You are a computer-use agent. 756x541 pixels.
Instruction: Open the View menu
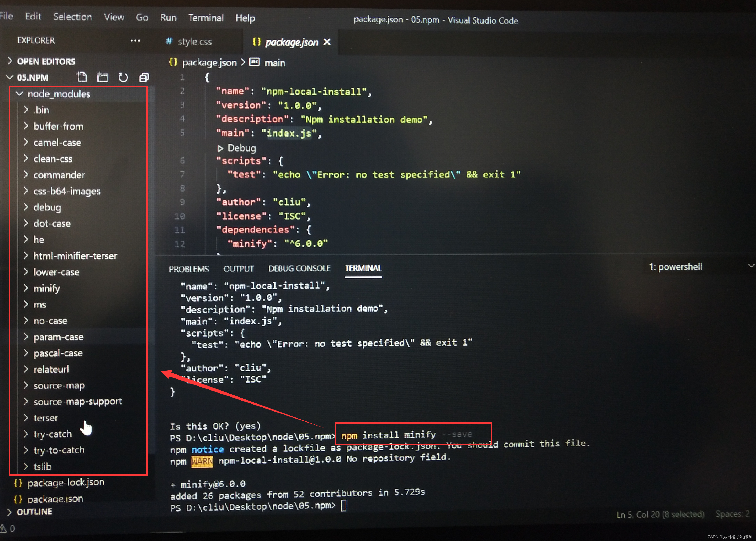pos(114,17)
